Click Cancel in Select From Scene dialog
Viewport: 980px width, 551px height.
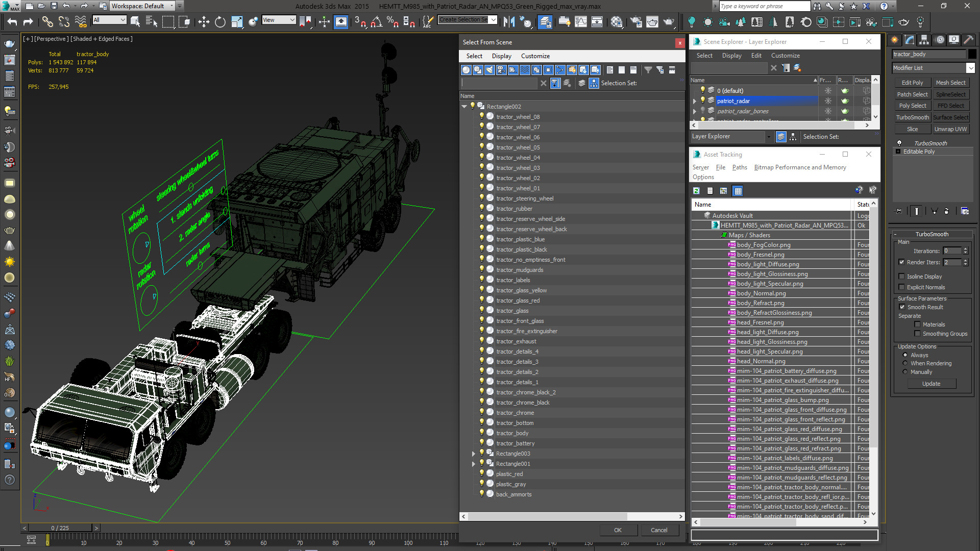coord(659,530)
